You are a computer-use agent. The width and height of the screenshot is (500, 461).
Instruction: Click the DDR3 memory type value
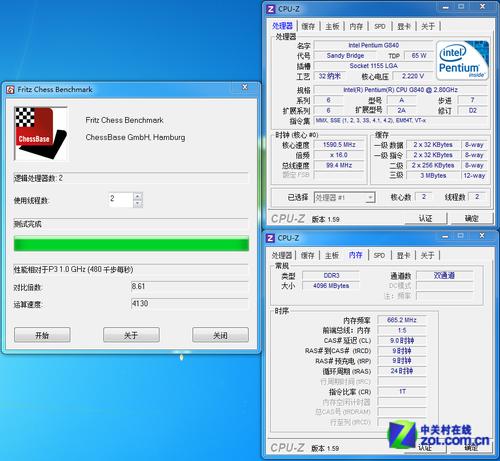(331, 276)
